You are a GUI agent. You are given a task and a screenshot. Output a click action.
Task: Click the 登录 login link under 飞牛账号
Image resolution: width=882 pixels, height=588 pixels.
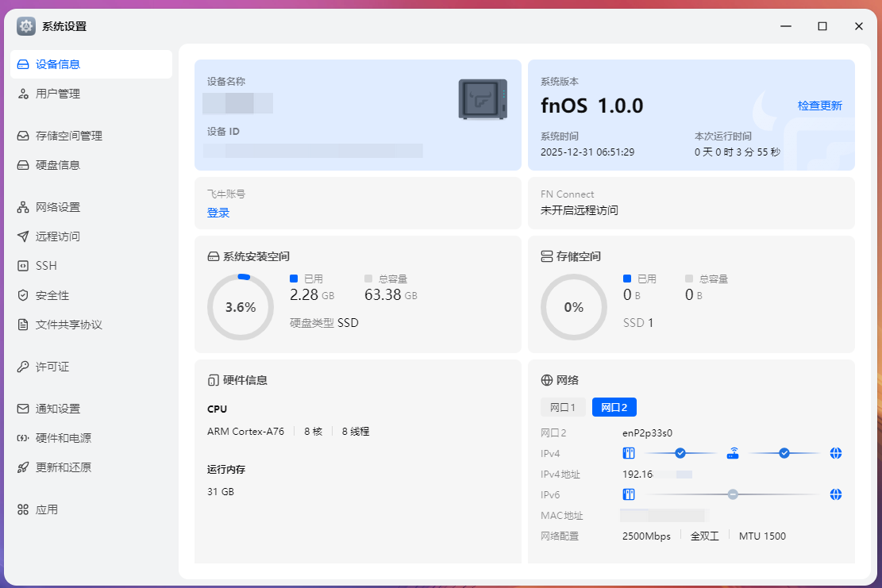pyautogui.click(x=218, y=213)
